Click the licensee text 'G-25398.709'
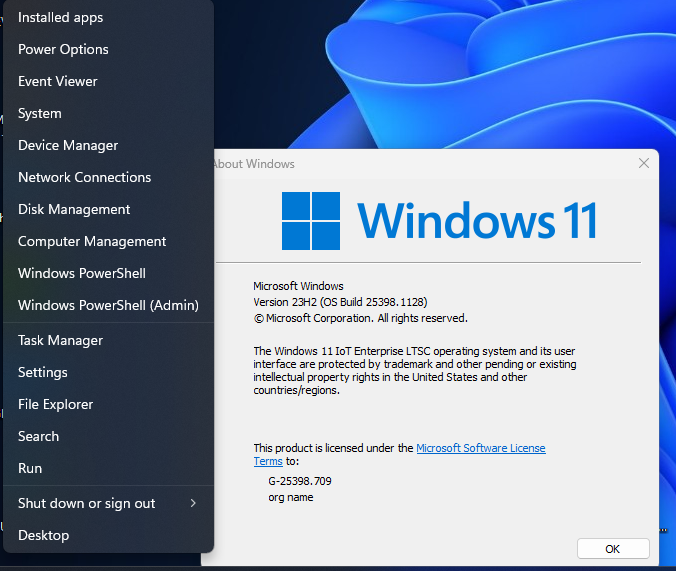676x571 pixels. [300, 481]
